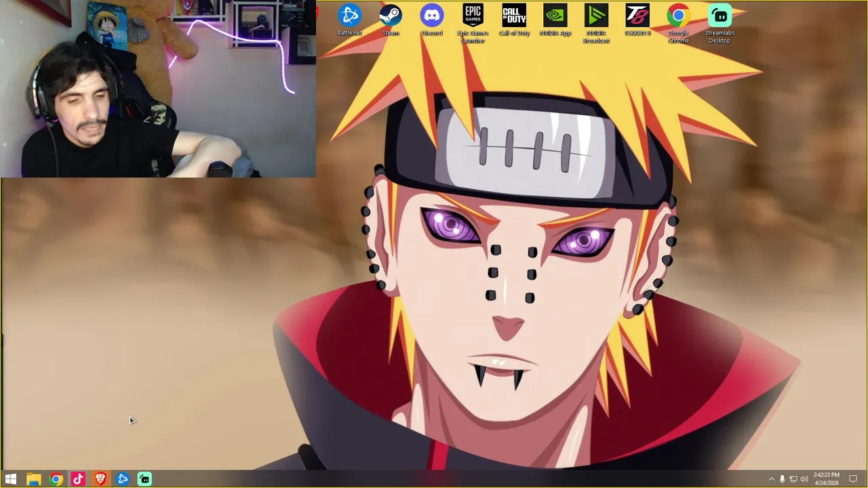Image resolution: width=868 pixels, height=488 pixels.
Task: Open File Explorer from the taskbar
Action: pyautogui.click(x=33, y=479)
